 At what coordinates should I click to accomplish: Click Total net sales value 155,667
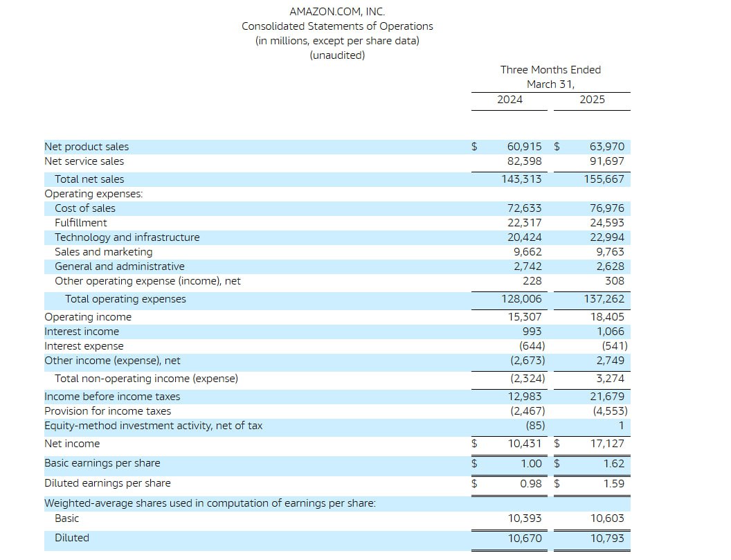(x=604, y=179)
